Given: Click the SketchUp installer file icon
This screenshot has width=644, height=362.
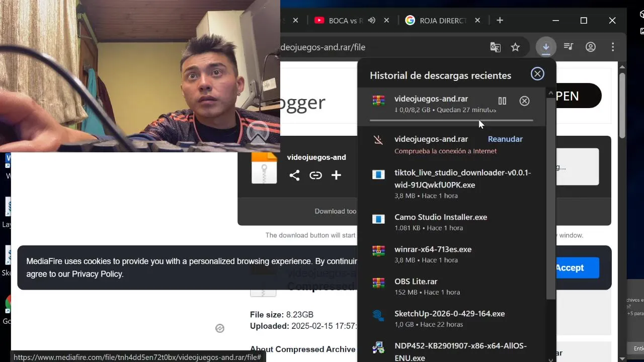Looking at the screenshot, I should click(x=378, y=315).
